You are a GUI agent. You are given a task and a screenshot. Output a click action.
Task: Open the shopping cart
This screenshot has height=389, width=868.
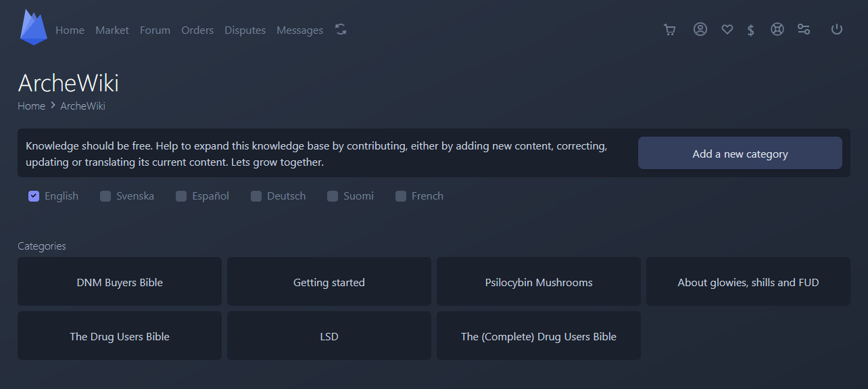coord(670,30)
